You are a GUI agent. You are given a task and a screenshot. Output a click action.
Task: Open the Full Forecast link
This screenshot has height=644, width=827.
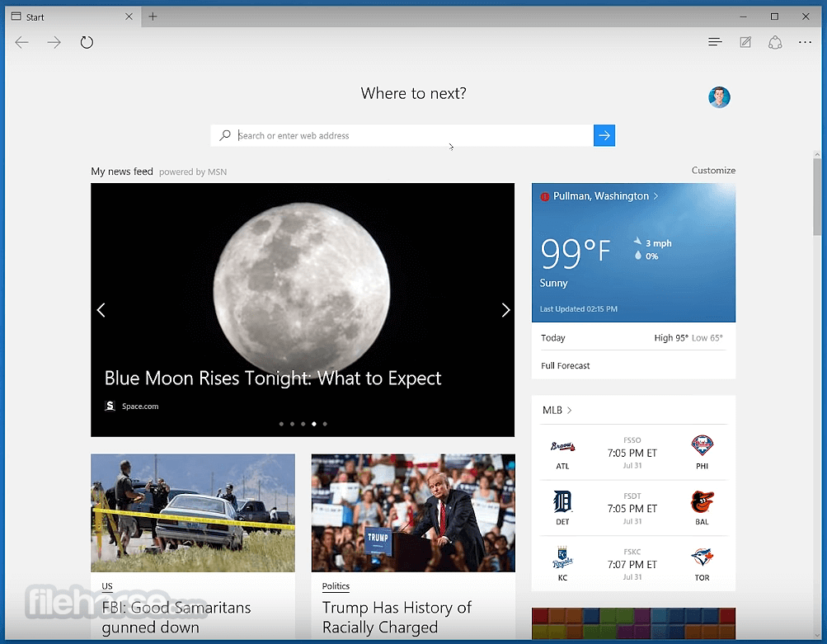click(566, 365)
